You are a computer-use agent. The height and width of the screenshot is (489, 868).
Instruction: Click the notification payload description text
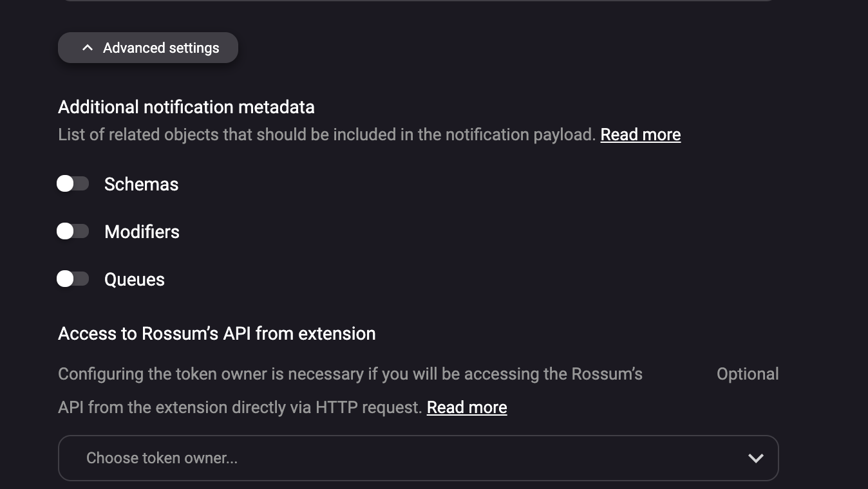pos(326,134)
